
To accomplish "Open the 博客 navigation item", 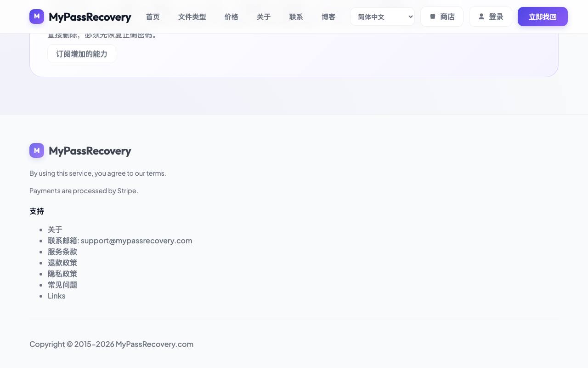I will click(x=328, y=17).
